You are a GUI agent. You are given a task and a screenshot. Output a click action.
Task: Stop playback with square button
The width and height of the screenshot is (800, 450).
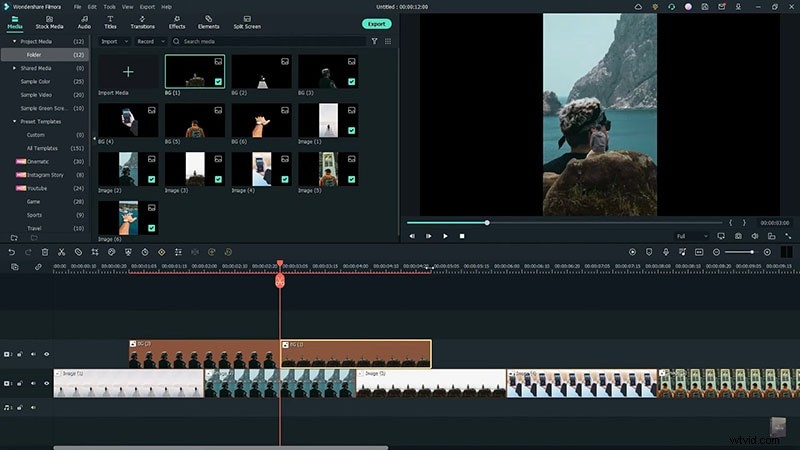click(462, 236)
